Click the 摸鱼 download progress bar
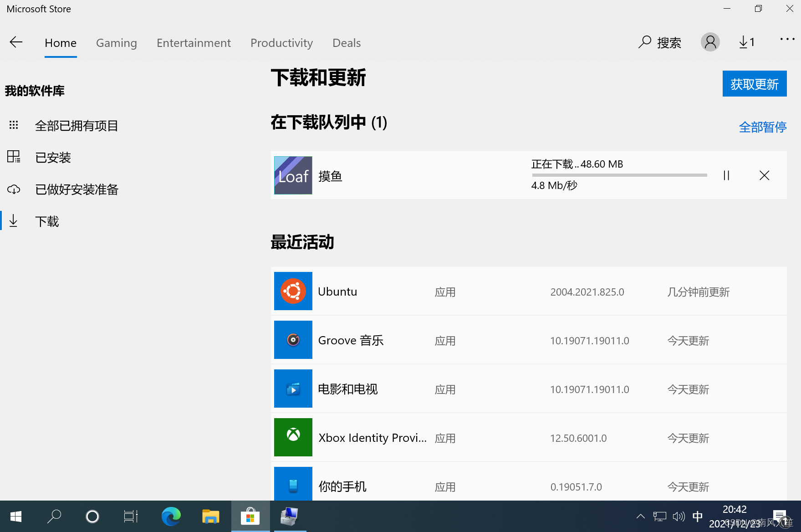 pyautogui.click(x=619, y=175)
